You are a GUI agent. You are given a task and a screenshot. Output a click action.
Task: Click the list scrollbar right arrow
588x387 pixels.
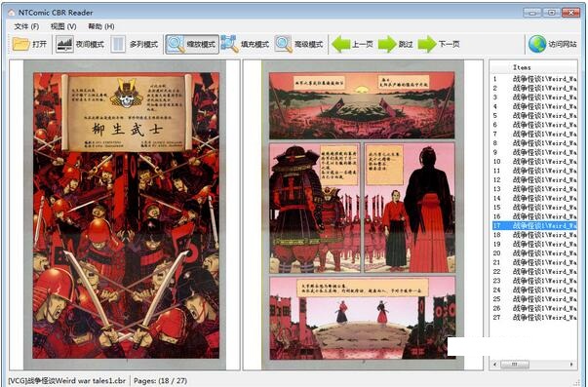coord(571,365)
